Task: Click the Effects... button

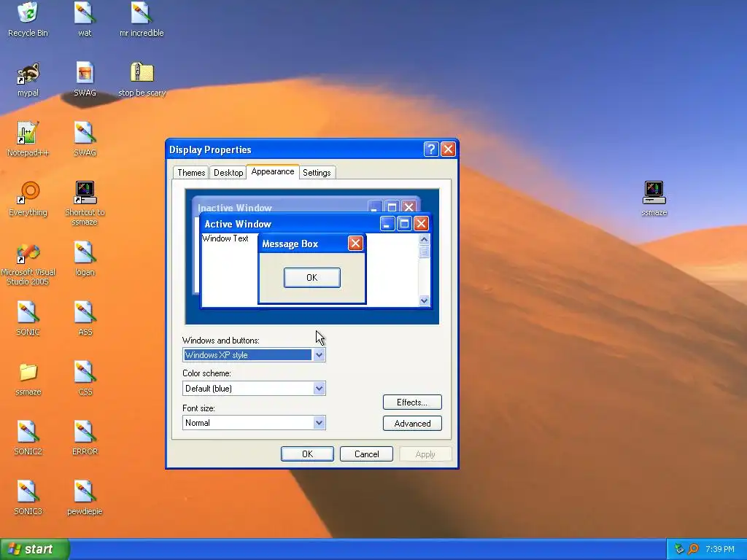Action: click(x=412, y=402)
